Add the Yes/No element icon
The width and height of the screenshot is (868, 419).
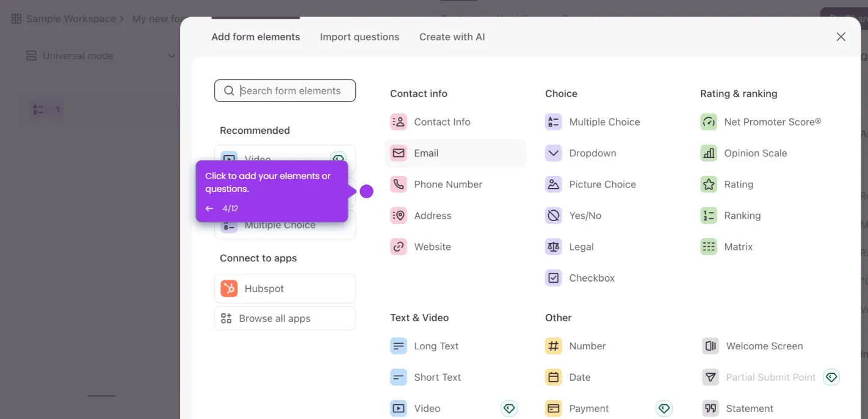(x=554, y=215)
